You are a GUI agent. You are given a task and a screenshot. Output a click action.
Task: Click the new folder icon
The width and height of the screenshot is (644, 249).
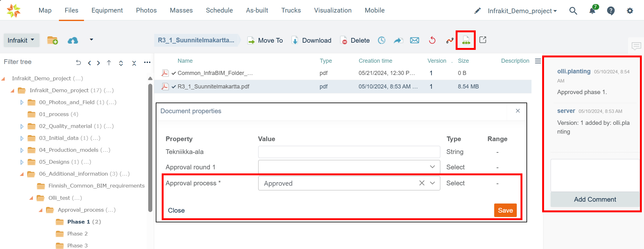point(52,40)
